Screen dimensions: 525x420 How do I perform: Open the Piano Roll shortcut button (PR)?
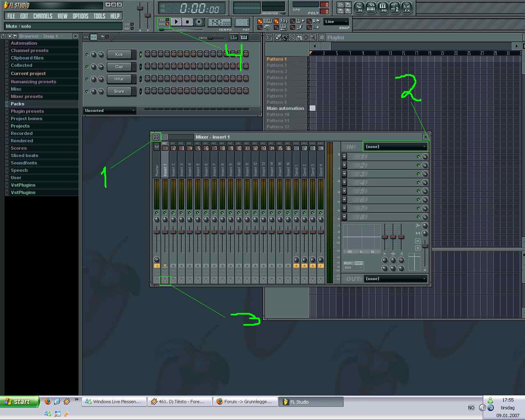(x=383, y=8)
